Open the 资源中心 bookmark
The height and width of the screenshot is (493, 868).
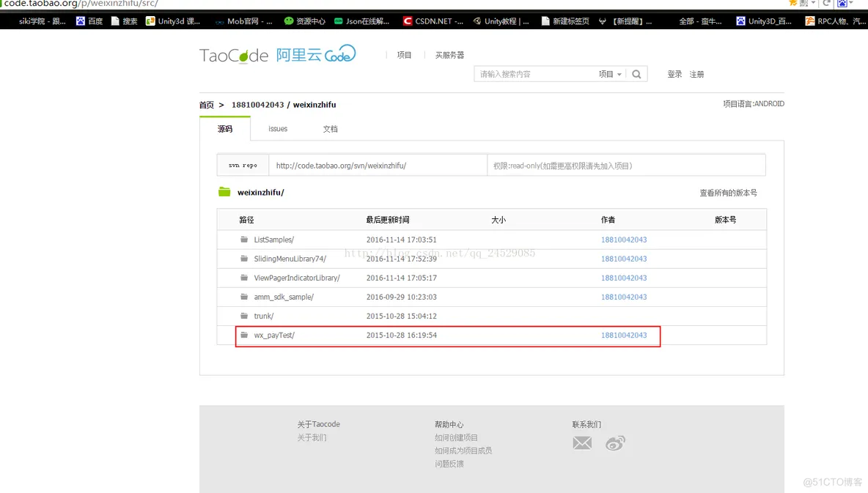pos(304,21)
